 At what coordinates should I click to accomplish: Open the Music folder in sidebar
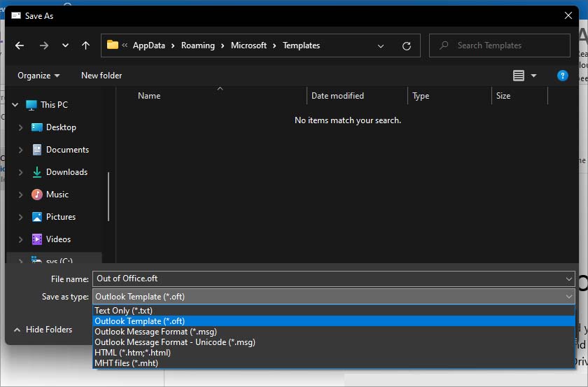[57, 195]
